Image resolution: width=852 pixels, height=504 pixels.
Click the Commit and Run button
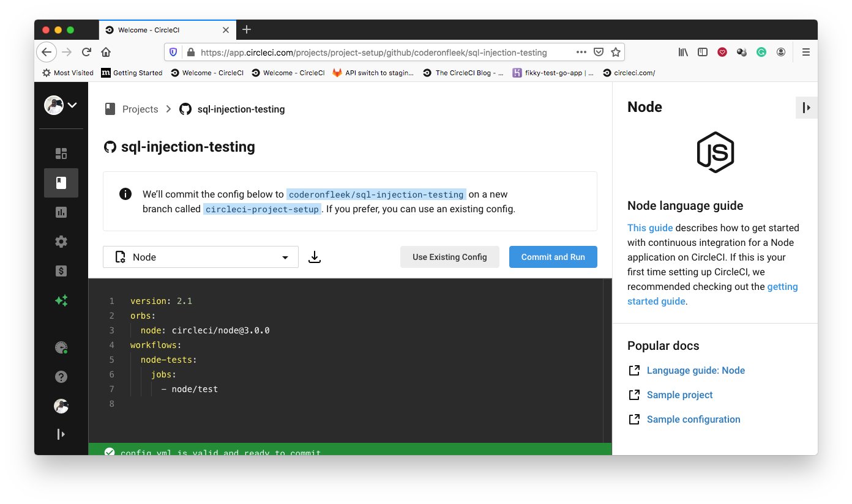(553, 257)
